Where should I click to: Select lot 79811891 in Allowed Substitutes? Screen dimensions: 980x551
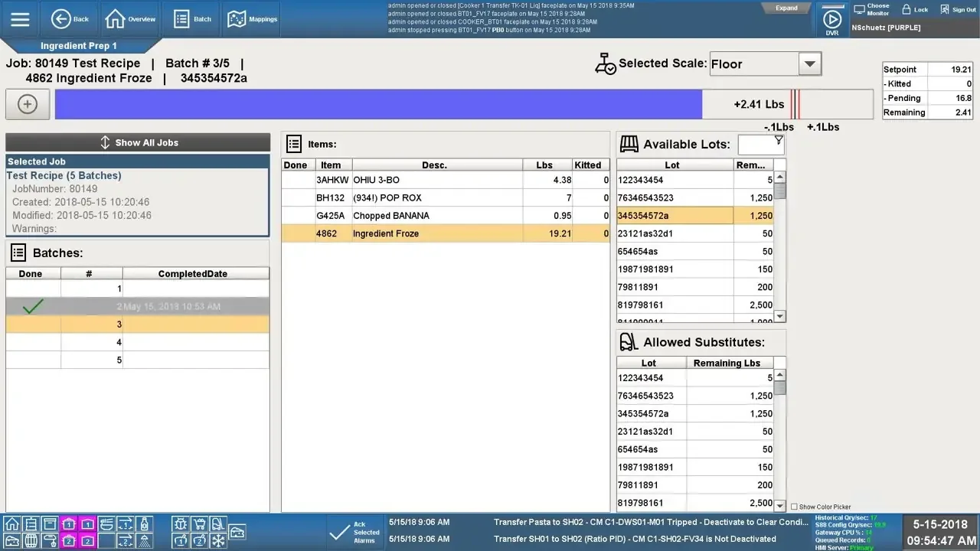696,485
